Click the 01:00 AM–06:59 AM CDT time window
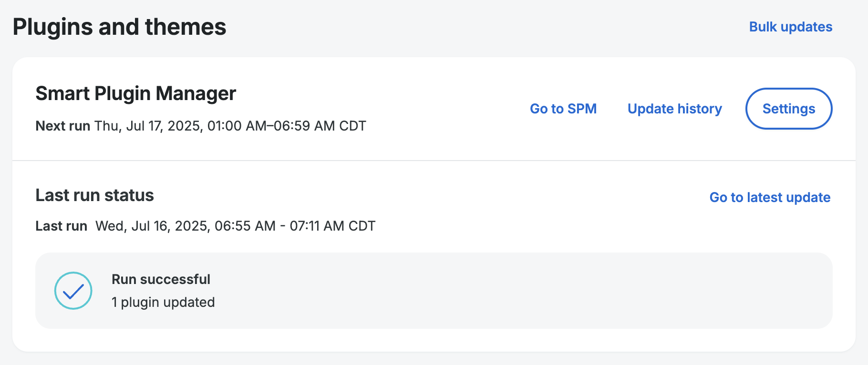Screen dimensions: 868x365 [x=286, y=126]
